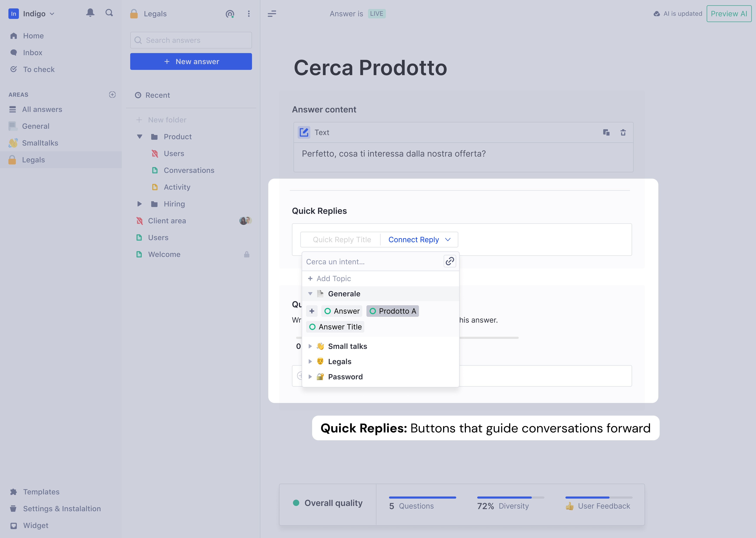The image size is (756, 538).
Task: Open search with the magnifier icon
Action: point(109,13)
